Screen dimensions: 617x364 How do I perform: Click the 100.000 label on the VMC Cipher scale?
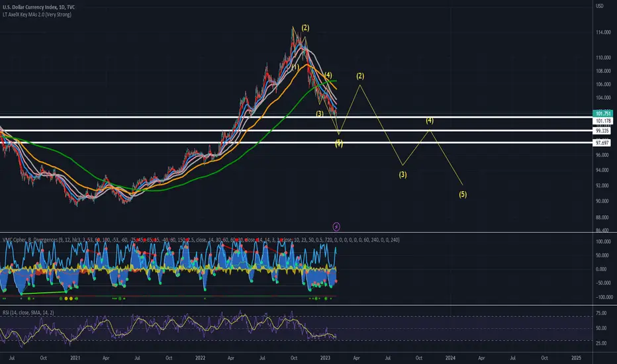(603, 242)
